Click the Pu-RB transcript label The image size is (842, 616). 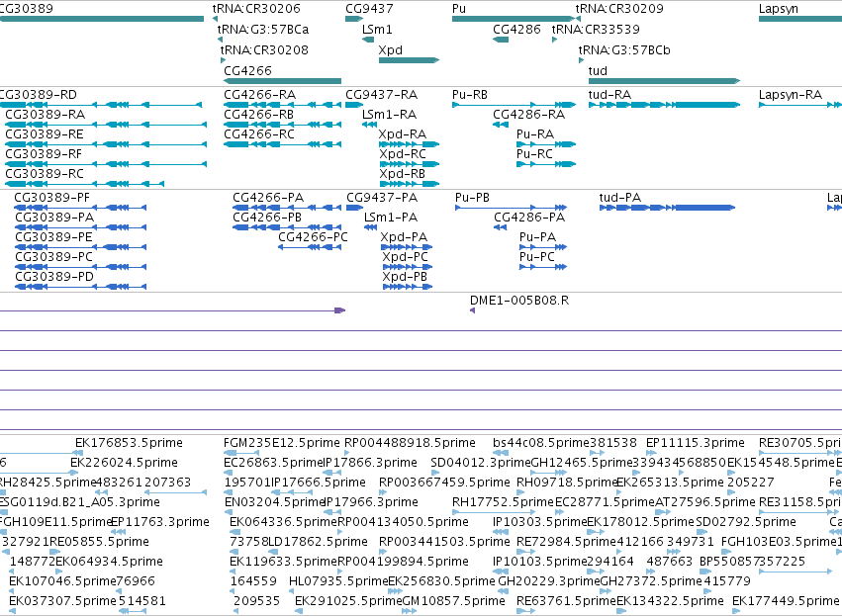click(x=470, y=95)
